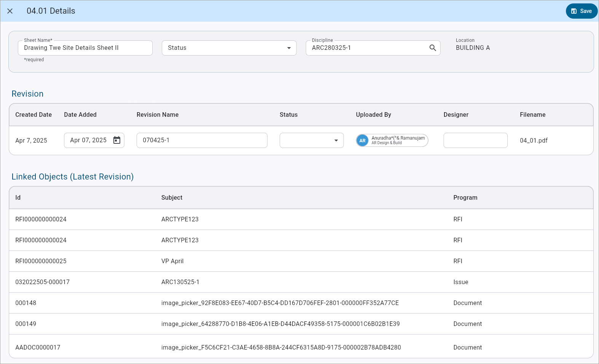Click the Revision Name column header
Viewport: 599px width, 364px height.
pos(158,114)
